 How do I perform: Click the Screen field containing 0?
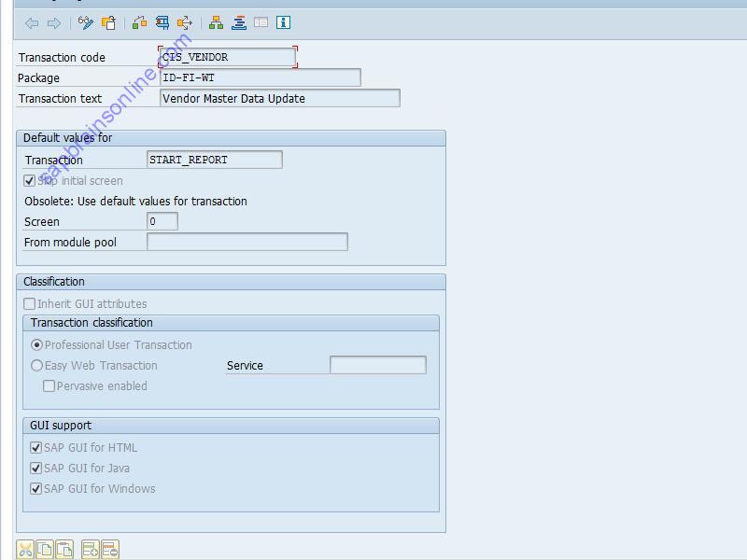161,221
